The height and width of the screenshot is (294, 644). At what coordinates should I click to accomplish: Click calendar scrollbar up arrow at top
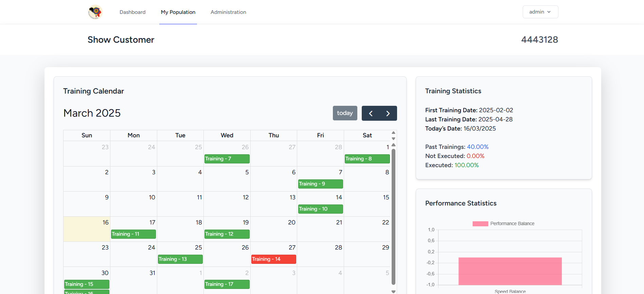pyautogui.click(x=393, y=145)
